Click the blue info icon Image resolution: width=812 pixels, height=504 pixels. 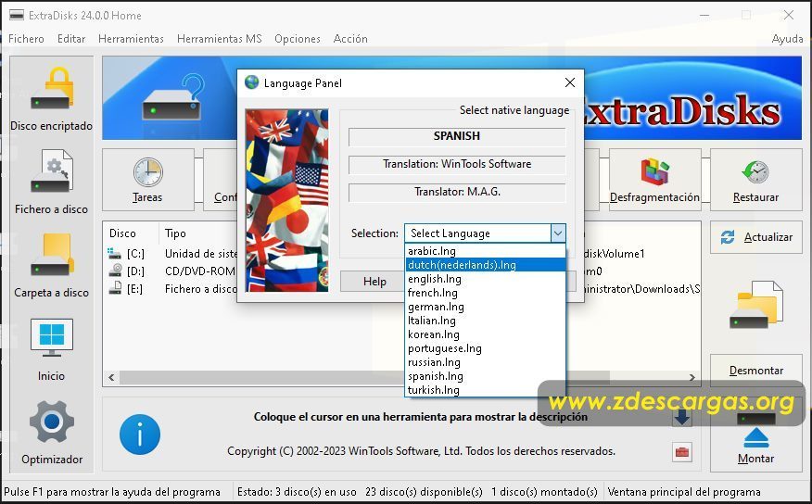click(140, 435)
